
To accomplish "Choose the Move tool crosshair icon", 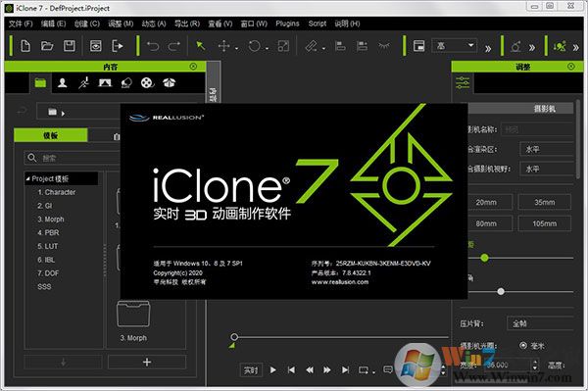I will coord(223,46).
